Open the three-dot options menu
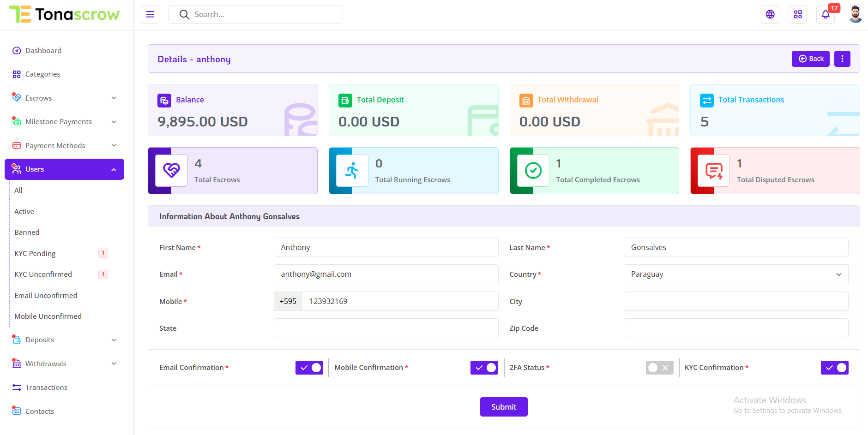 [x=842, y=59]
